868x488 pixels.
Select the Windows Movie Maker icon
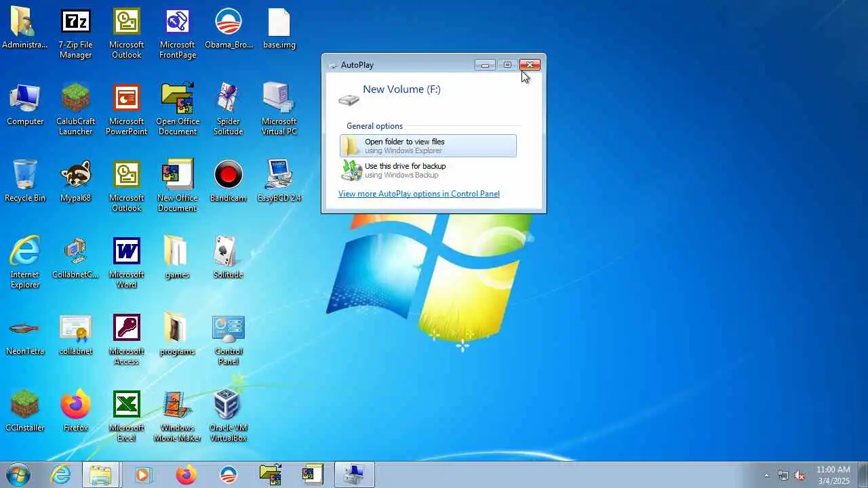click(x=178, y=416)
